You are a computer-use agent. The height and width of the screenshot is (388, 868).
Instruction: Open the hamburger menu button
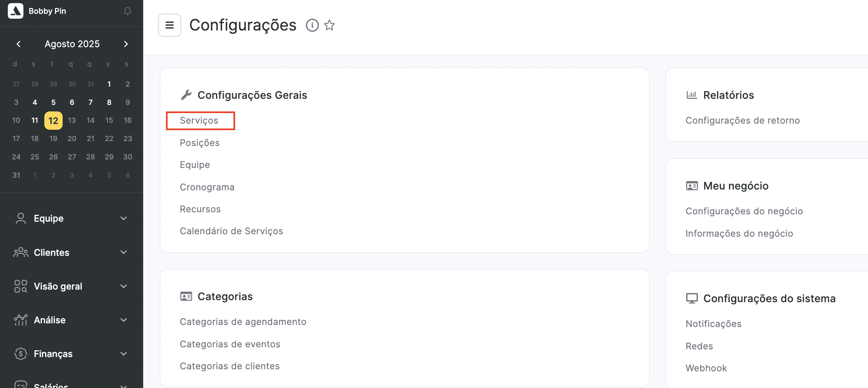[x=170, y=25]
